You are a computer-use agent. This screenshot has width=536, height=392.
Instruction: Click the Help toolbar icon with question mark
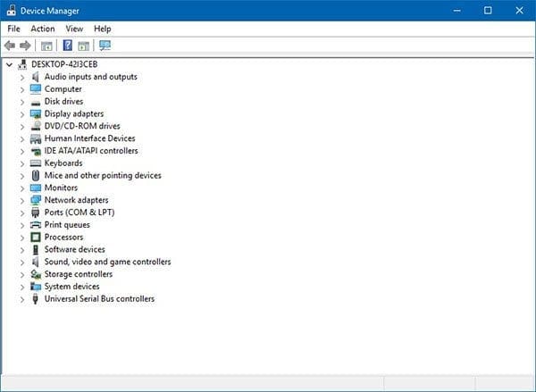tap(66, 46)
